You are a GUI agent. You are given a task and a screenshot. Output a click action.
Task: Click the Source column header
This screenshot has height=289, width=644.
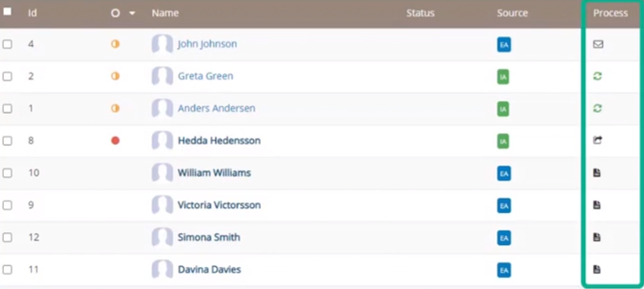512,13
